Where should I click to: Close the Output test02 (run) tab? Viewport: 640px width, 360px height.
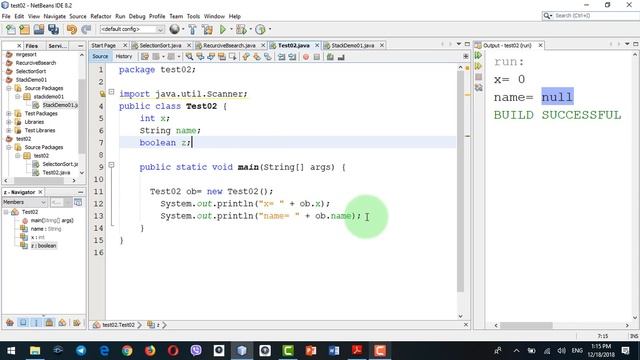pyautogui.click(x=540, y=45)
